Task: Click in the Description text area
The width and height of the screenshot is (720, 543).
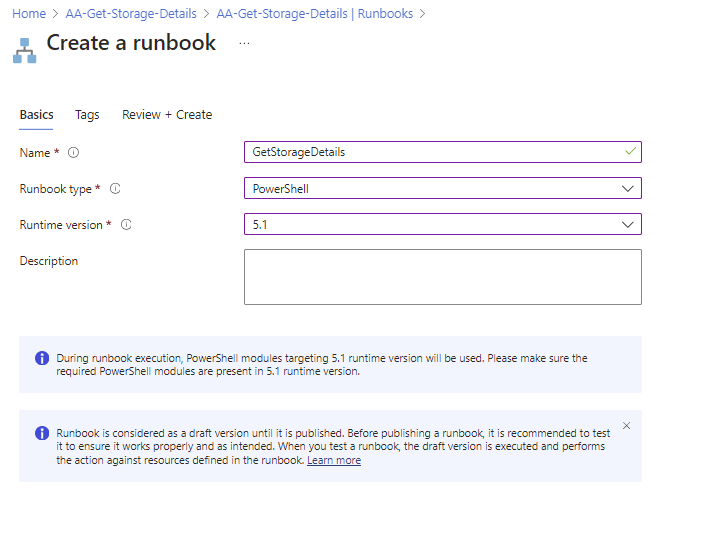Action: pyautogui.click(x=443, y=277)
